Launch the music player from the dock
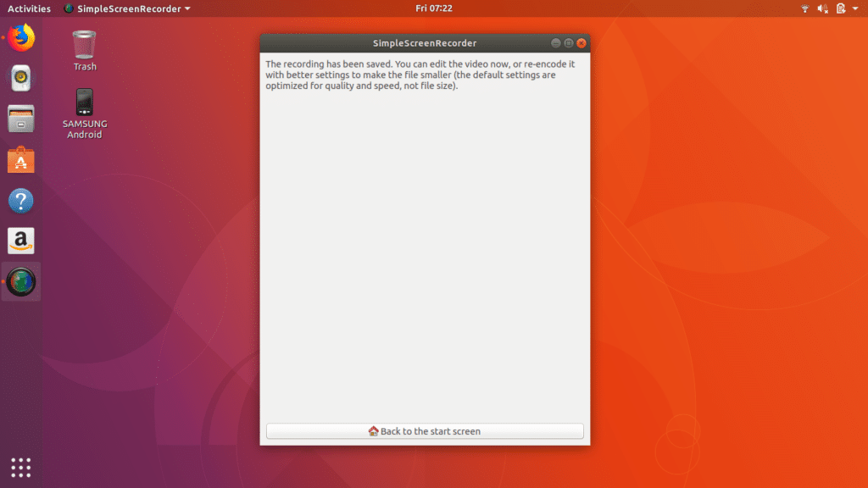Viewport: 868px width, 488px height. [x=20, y=78]
